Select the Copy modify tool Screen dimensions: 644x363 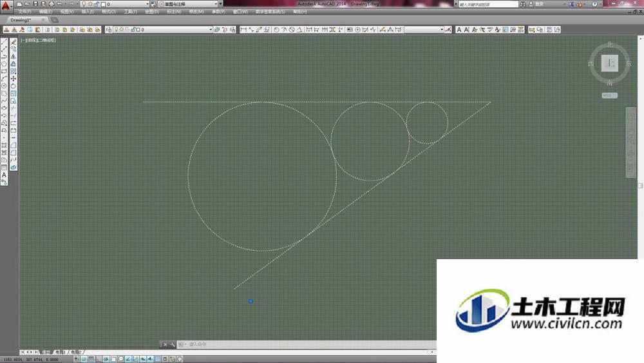14,49
